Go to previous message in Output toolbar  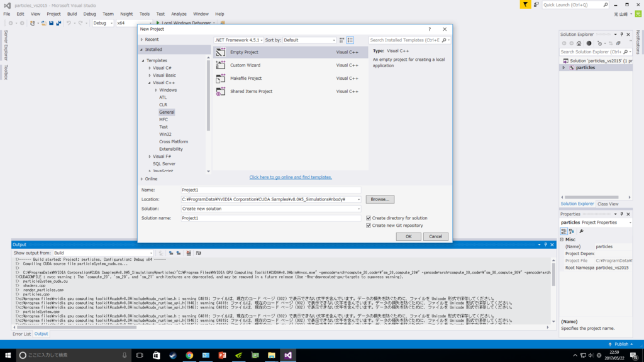tap(171, 253)
